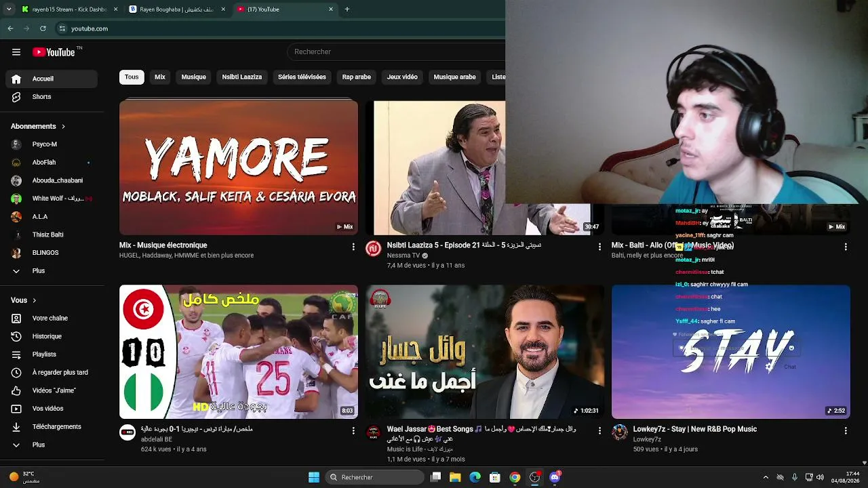
Task: Open a new browser tab
Action: (347, 9)
